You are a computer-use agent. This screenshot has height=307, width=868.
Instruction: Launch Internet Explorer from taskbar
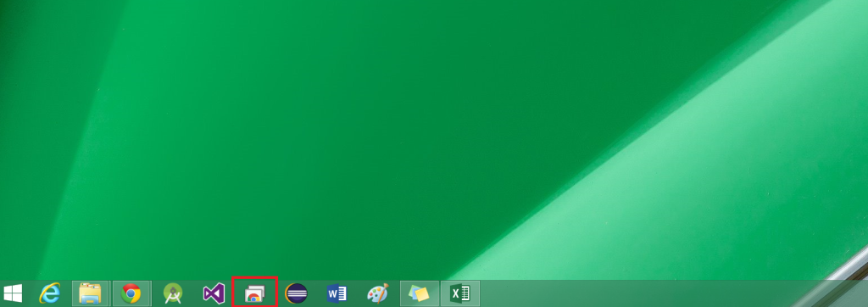point(49,293)
